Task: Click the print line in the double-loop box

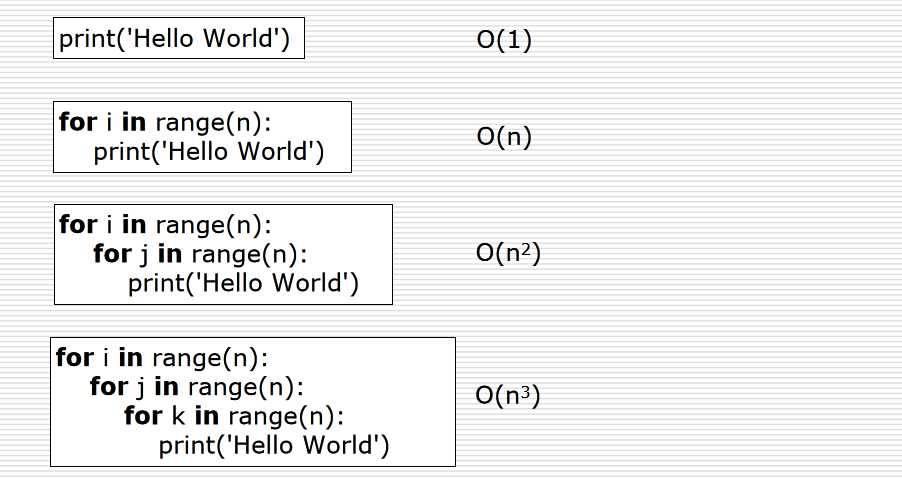Action: click(x=243, y=284)
